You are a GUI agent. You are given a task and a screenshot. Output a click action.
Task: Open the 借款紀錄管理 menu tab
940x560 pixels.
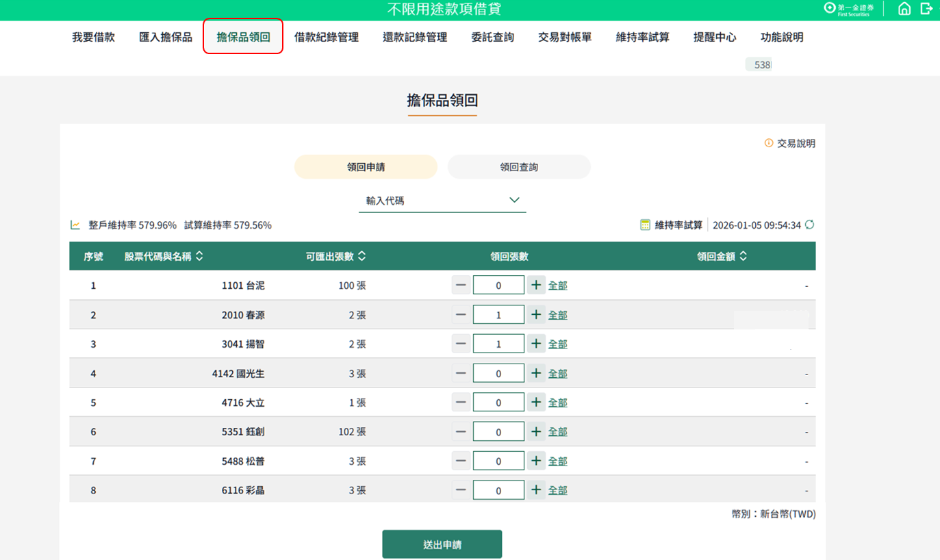pos(326,38)
